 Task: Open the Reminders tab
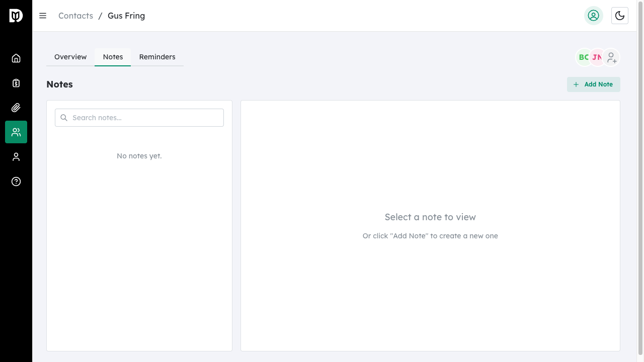pyautogui.click(x=157, y=57)
